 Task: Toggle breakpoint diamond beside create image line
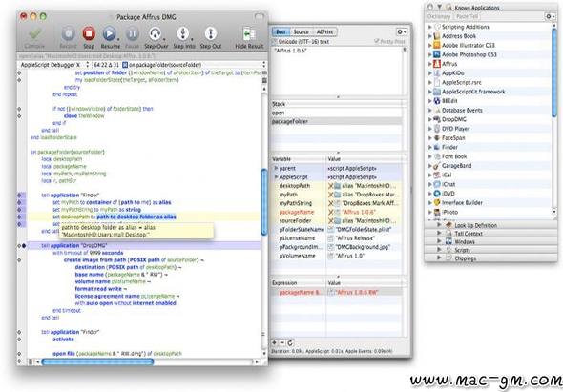(19, 259)
